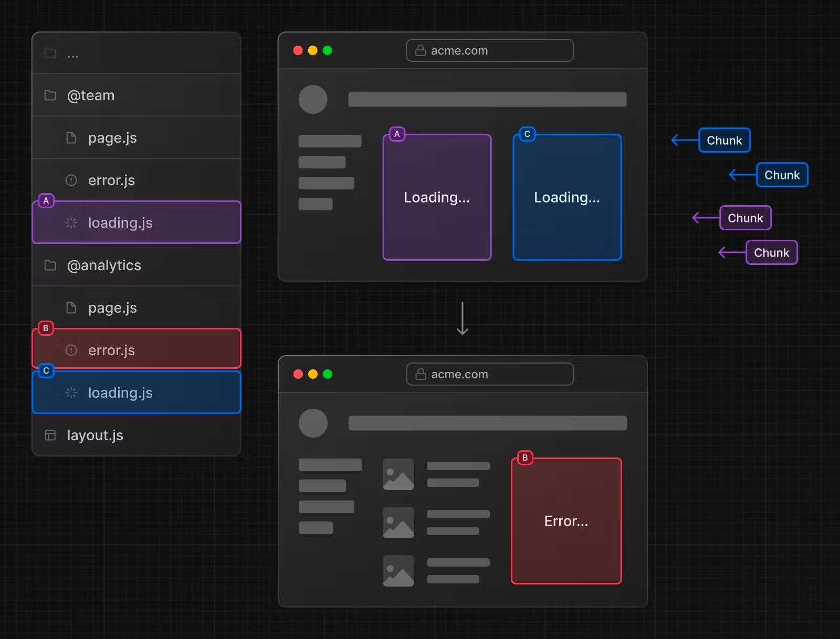Select the error.js text under @team

click(111, 180)
